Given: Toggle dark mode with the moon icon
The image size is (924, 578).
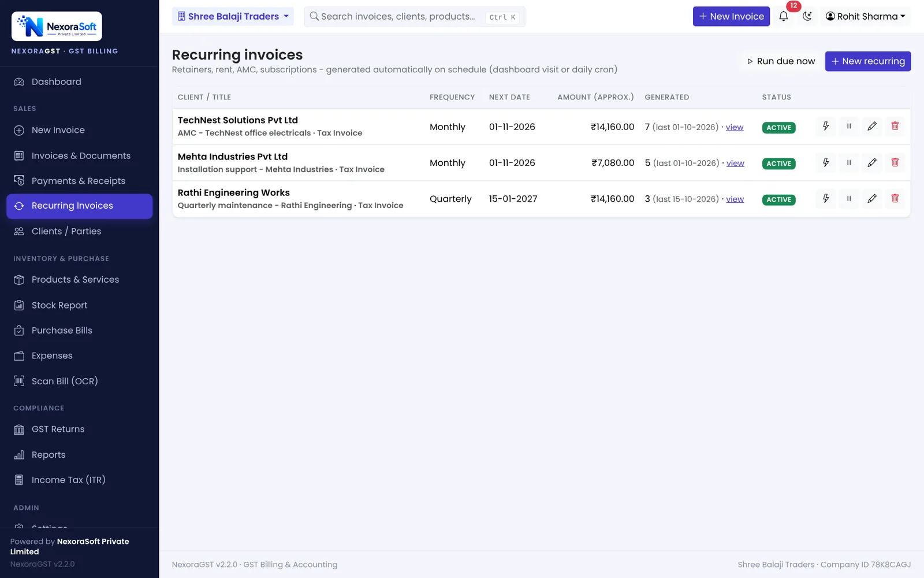Looking at the screenshot, I should pos(807,16).
